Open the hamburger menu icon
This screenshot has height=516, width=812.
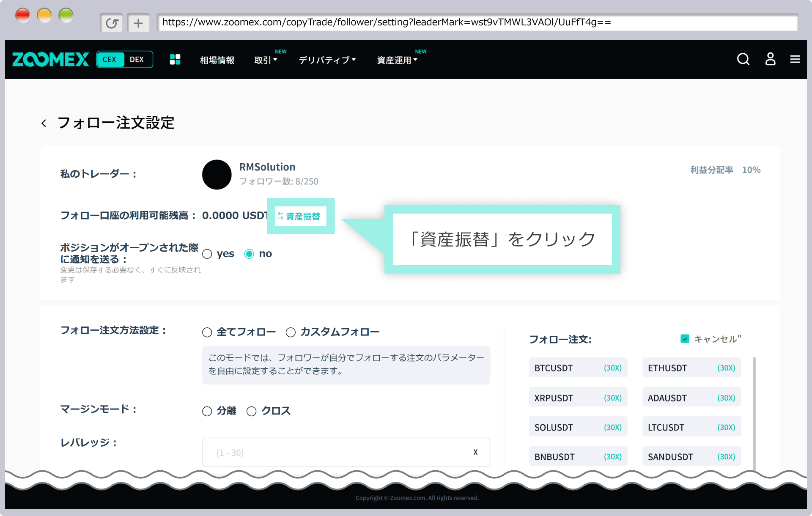click(x=795, y=59)
